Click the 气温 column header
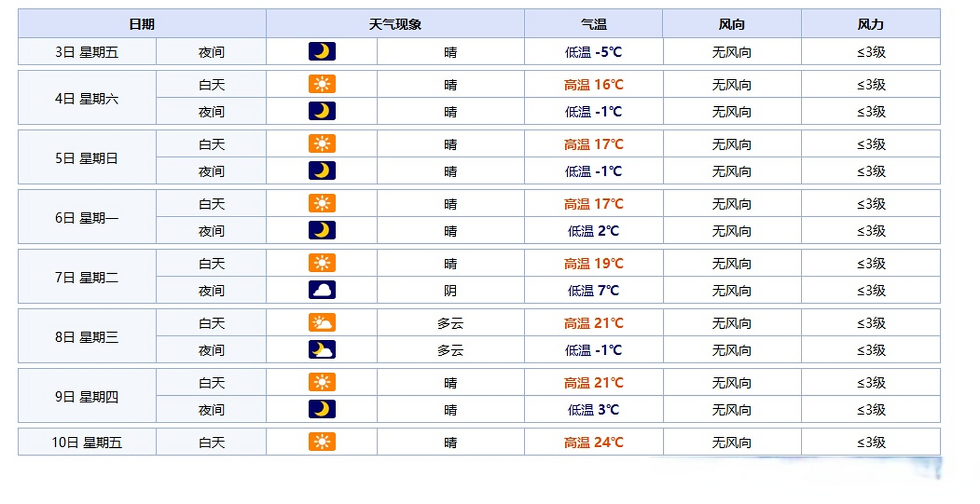Image resolution: width=980 pixels, height=504 pixels. coord(593,24)
